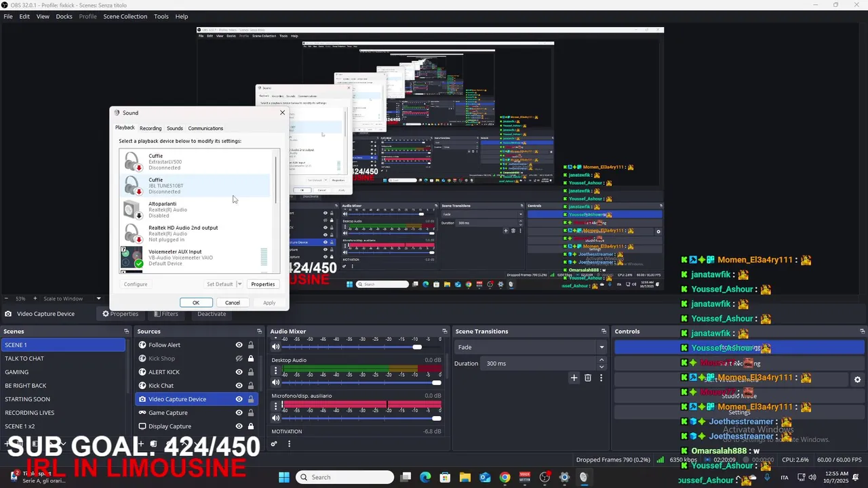Screen dimensions: 868x488
Task: Toggle Game Capture source visibility
Action: pos(239,413)
